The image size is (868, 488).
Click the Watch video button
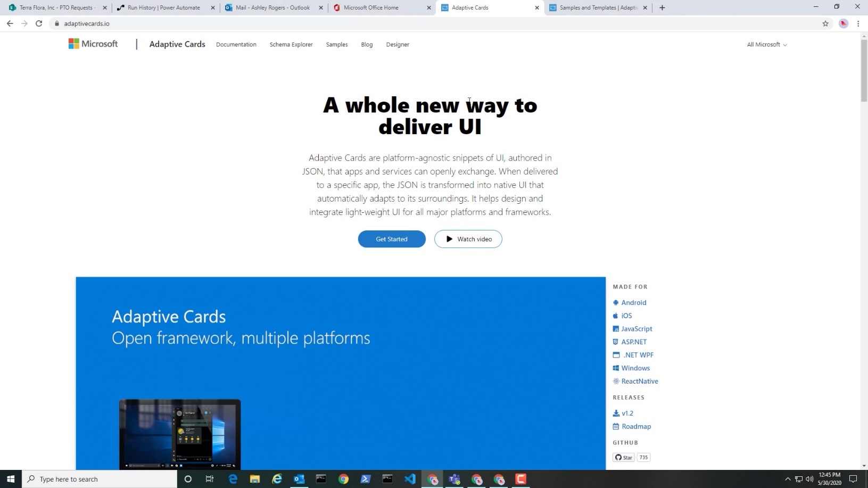coord(468,239)
